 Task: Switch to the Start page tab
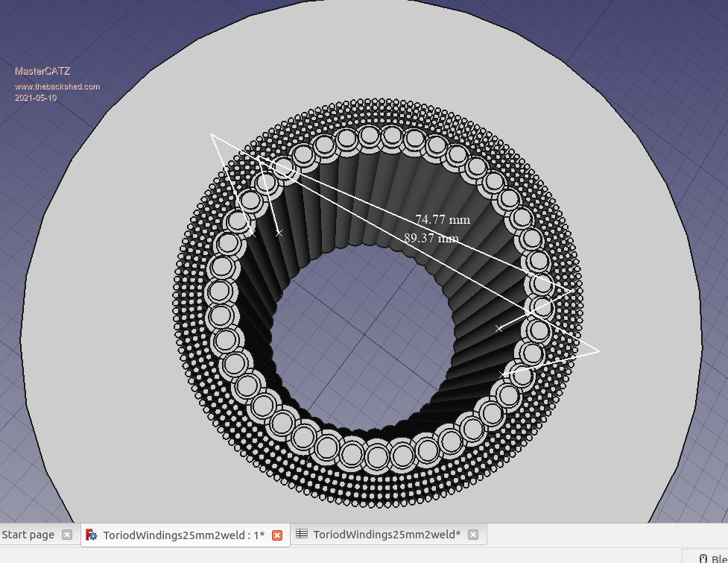tap(28, 535)
